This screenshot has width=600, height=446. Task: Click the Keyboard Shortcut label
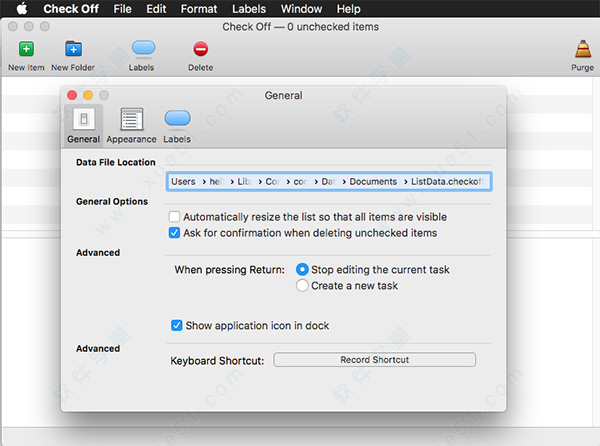point(217,361)
